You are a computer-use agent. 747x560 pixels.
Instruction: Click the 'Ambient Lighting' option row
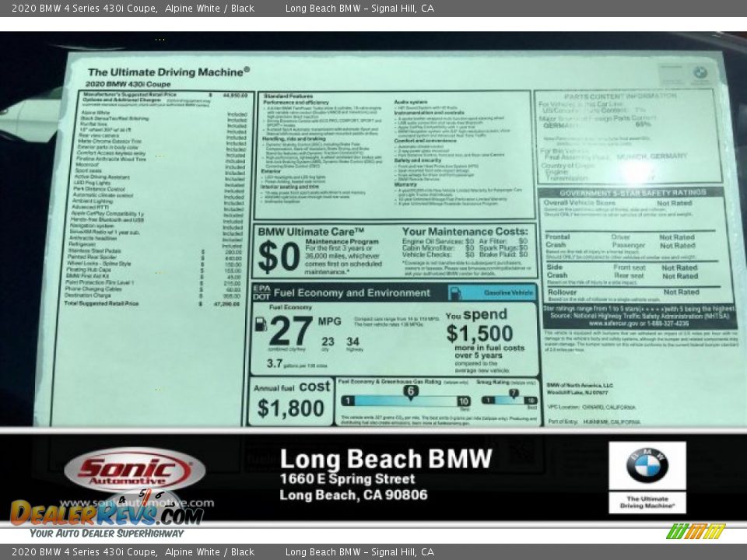pyautogui.click(x=159, y=201)
